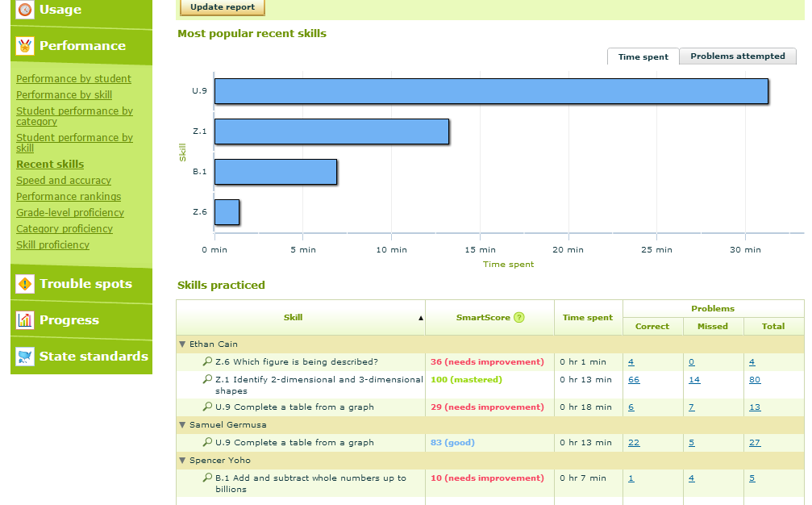Follow the Speed and accuracy link
This screenshot has width=812, height=505.
point(63,180)
